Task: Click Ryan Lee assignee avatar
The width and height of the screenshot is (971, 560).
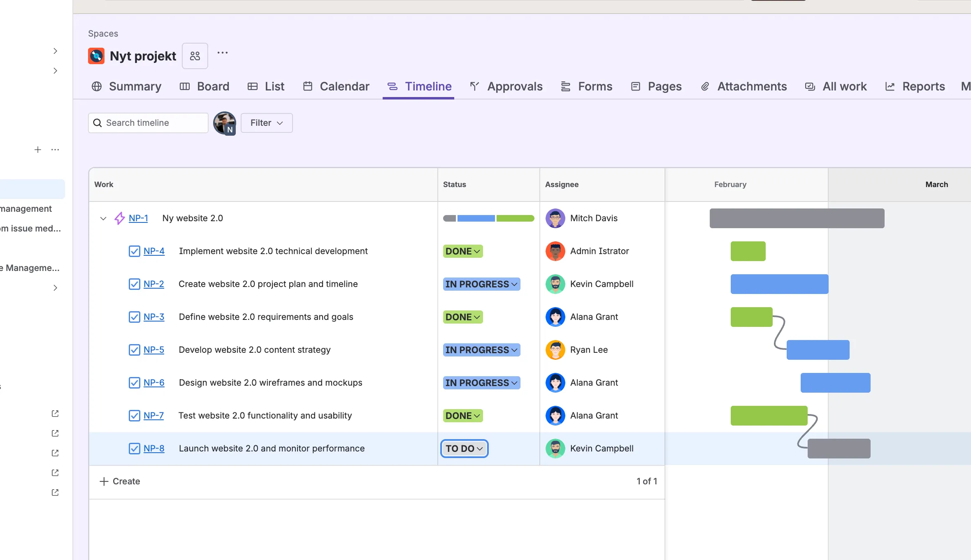Action: 555,350
